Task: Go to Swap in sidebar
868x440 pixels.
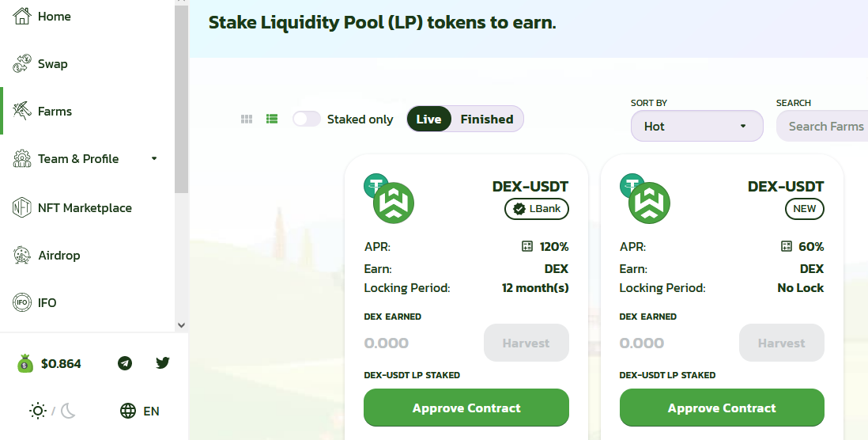Action: [53, 64]
